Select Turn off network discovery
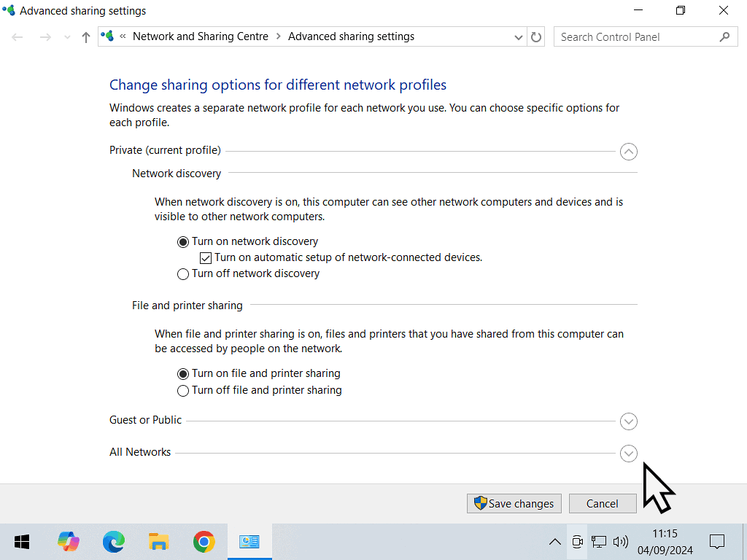Screen dimensions: 747x560 tap(183, 274)
